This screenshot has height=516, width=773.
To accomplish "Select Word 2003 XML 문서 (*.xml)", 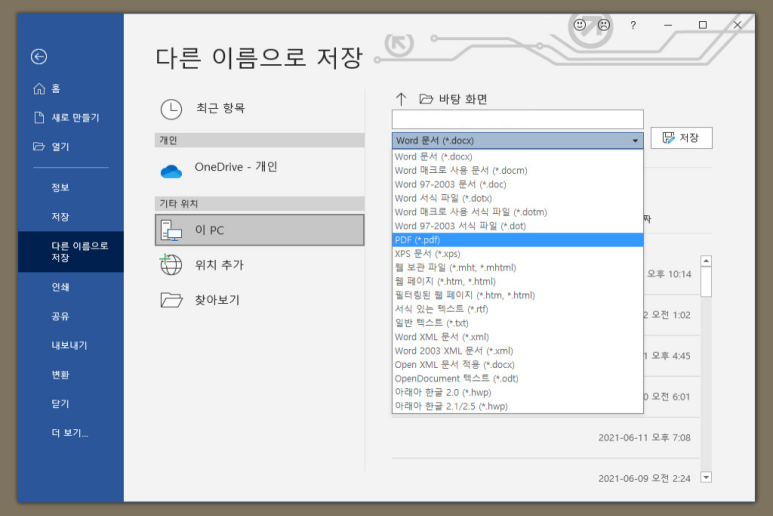I will tap(518, 351).
